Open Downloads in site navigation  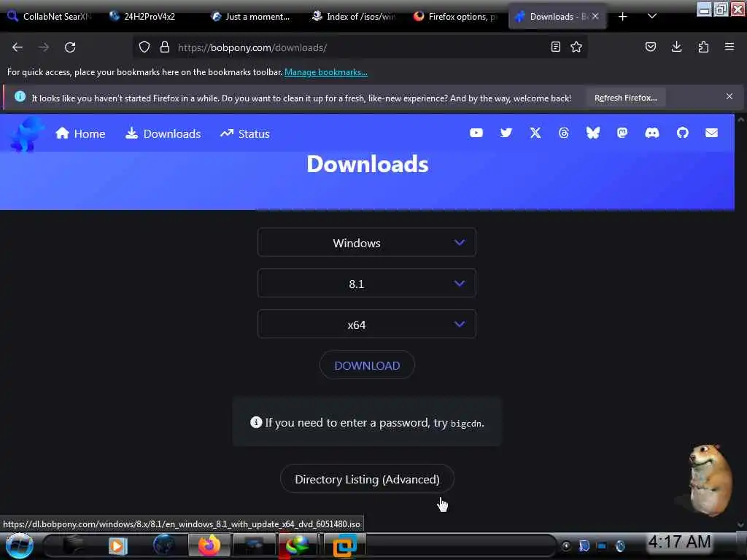click(x=163, y=134)
